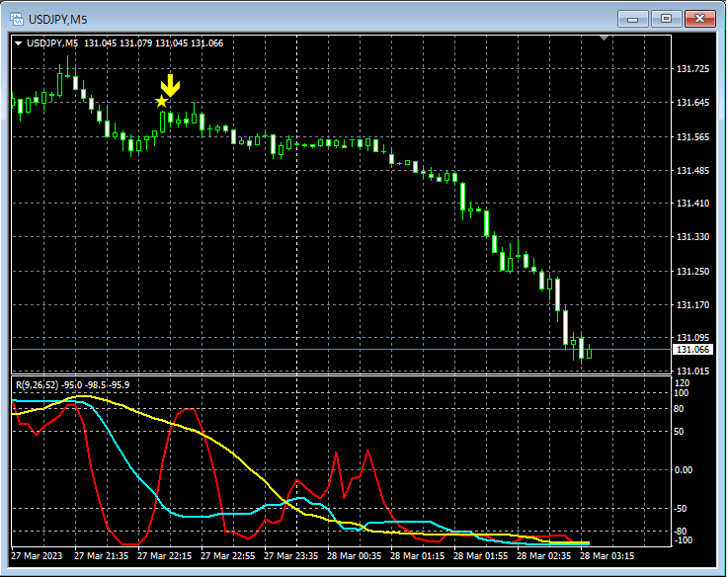Screen dimensions: 728x577
Task: Click the 131.170 price axis label
Action: (692, 304)
